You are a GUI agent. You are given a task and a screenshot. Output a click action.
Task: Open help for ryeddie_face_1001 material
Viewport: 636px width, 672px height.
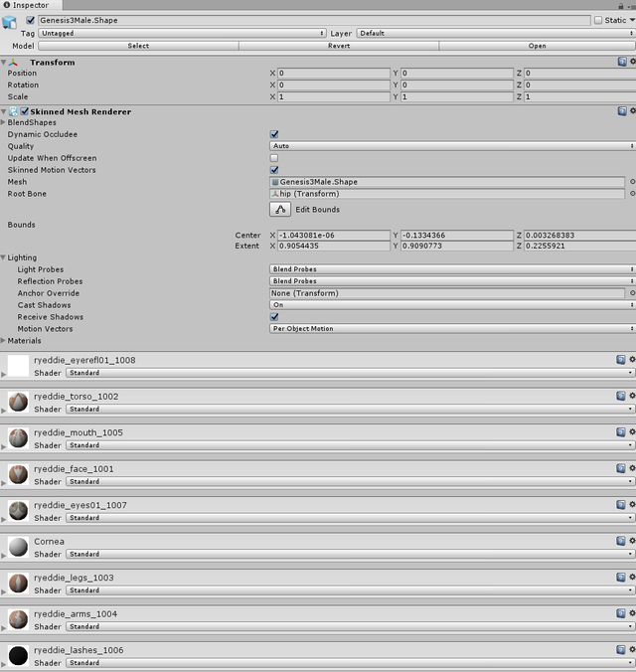620,468
